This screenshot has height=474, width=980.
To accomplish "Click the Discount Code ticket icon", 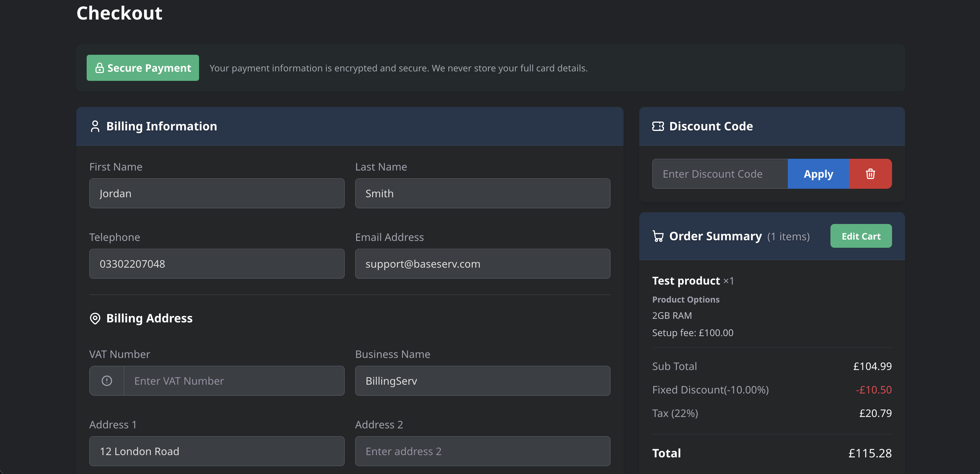I will click(658, 126).
